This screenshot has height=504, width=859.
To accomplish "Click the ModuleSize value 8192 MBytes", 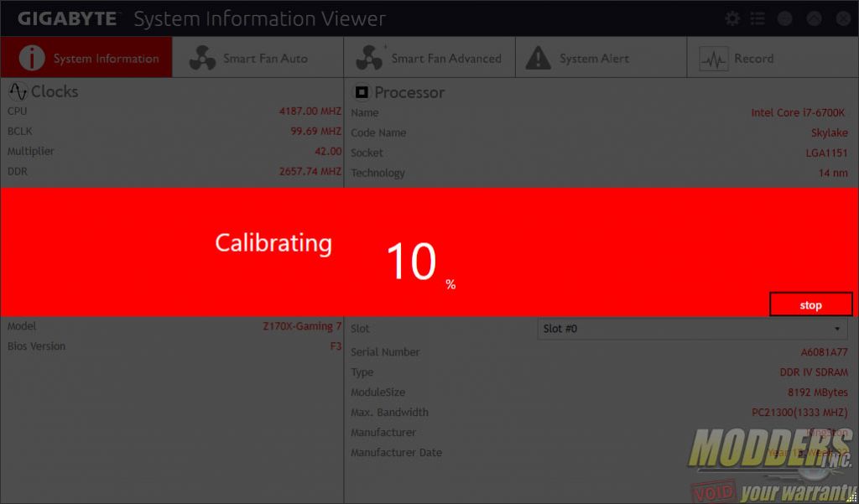I will [818, 392].
